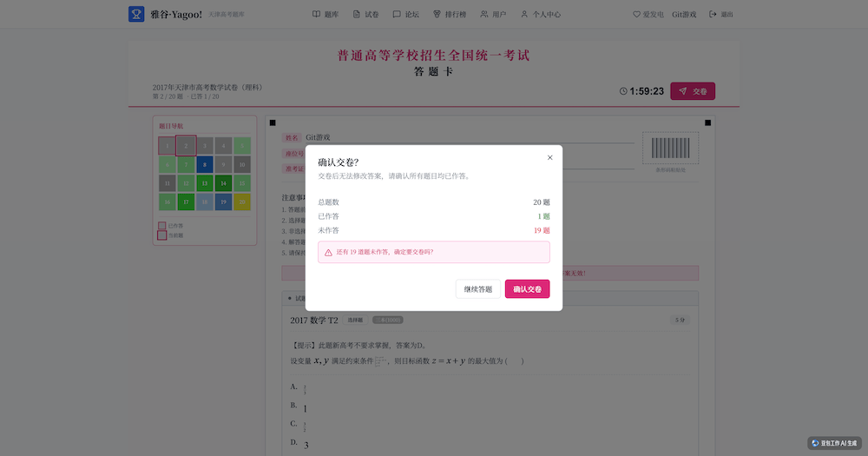Click the 交卷 submit button in header
Viewport: 868px width, 456px height.
(x=693, y=91)
